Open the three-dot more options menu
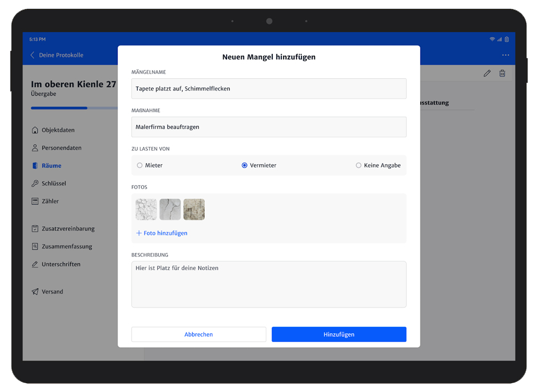 coord(505,55)
